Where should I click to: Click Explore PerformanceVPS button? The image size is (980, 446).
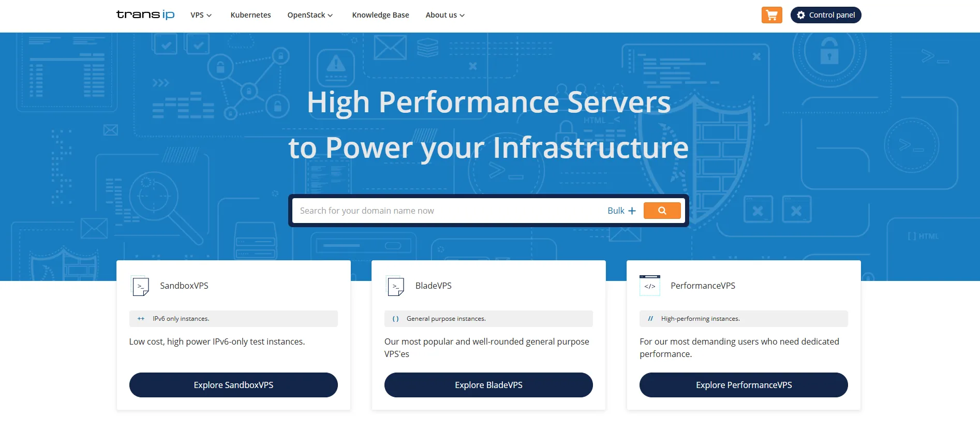pos(744,385)
